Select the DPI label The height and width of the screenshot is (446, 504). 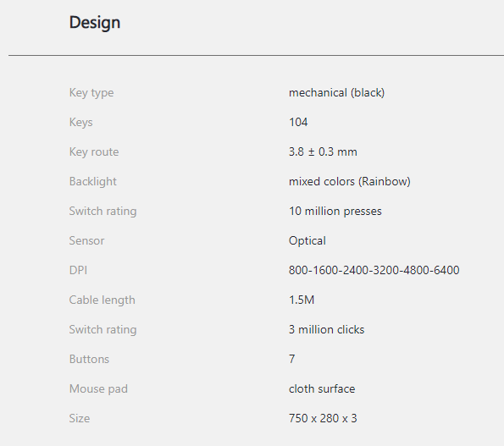tap(78, 270)
